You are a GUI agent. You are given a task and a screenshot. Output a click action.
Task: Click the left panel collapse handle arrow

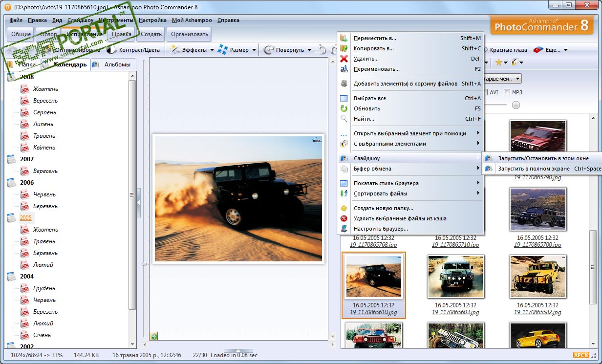pos(139,202)
